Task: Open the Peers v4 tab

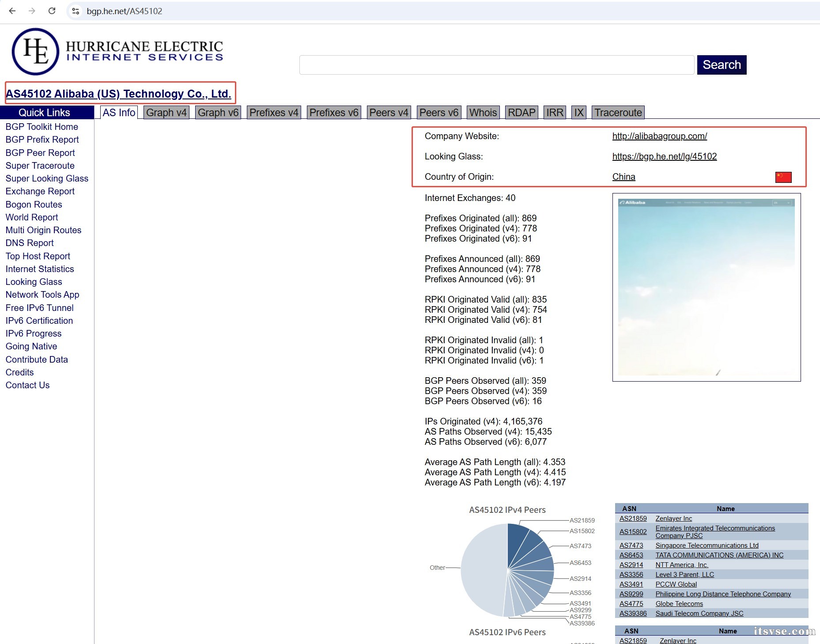Action: tap(389, 113)
